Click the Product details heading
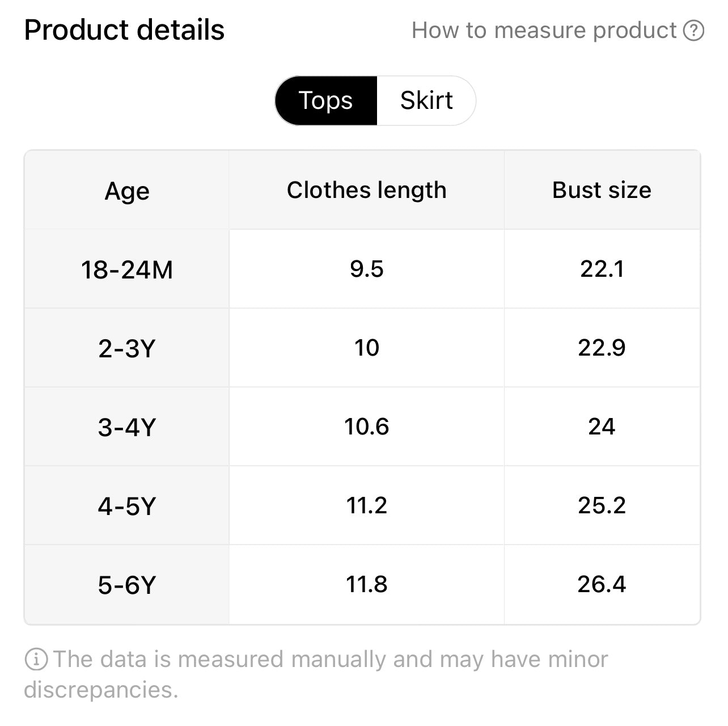 click(124, 30)
